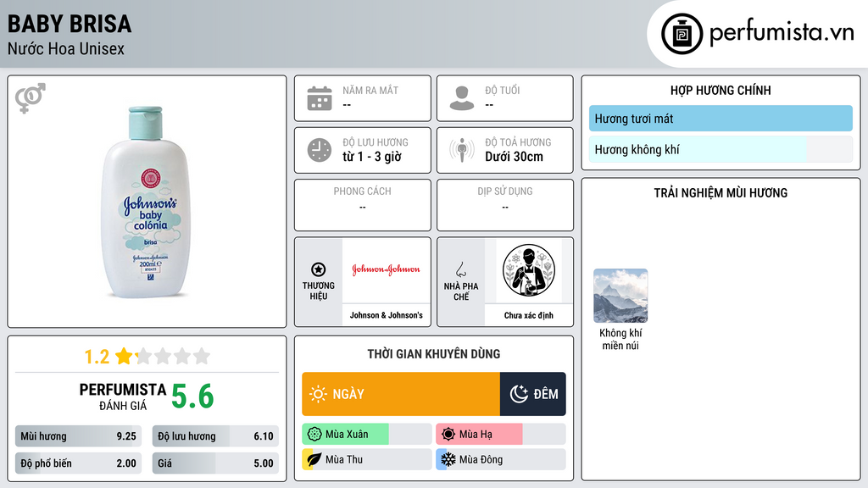Viewport: 868px width, 488px height.
Task: Select the Hương không khí accord bar
Action: (721, 149)
